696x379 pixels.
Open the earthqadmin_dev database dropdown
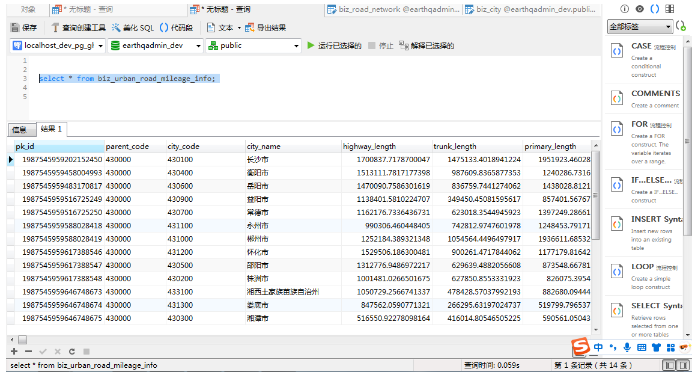point(155,45)
